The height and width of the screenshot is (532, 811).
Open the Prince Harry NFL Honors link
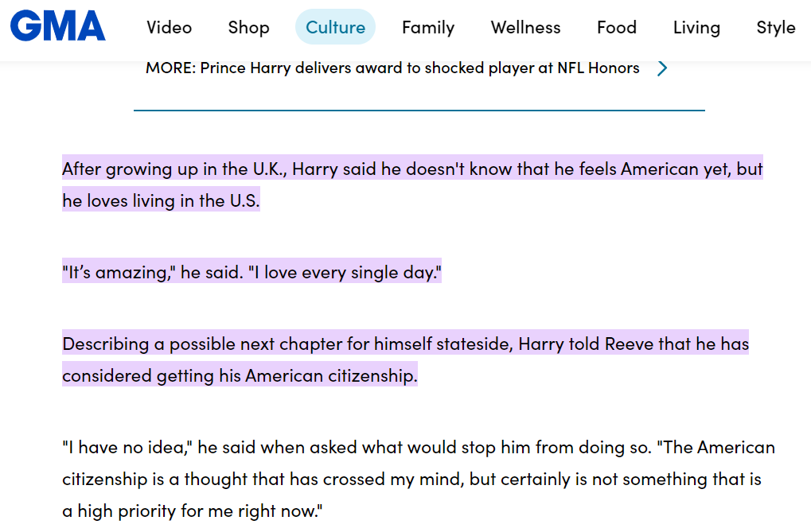click(392, 68)
